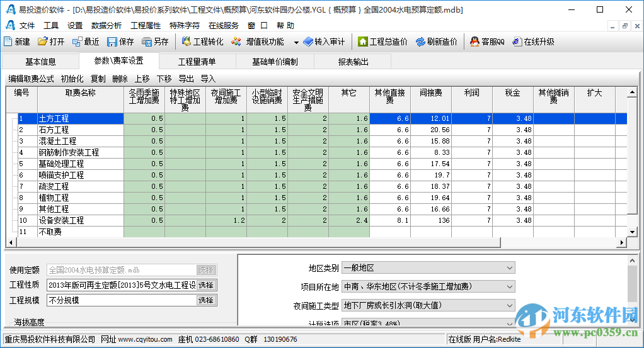
Task: Open the 在线服务 menu
Action: (x=224, y=25)
